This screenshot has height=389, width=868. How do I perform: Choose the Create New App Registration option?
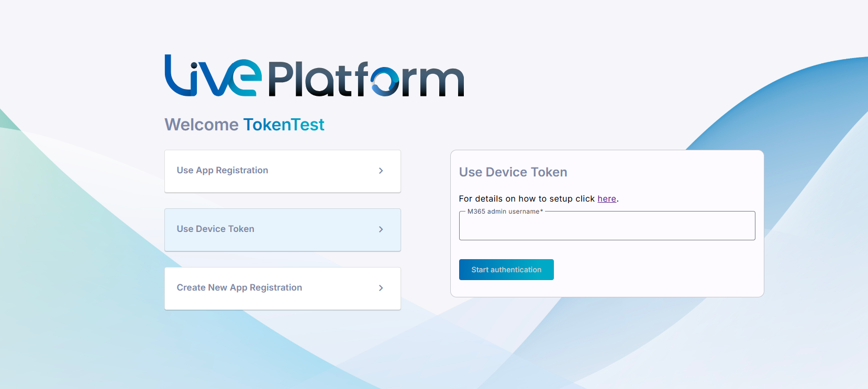point(283,288)
